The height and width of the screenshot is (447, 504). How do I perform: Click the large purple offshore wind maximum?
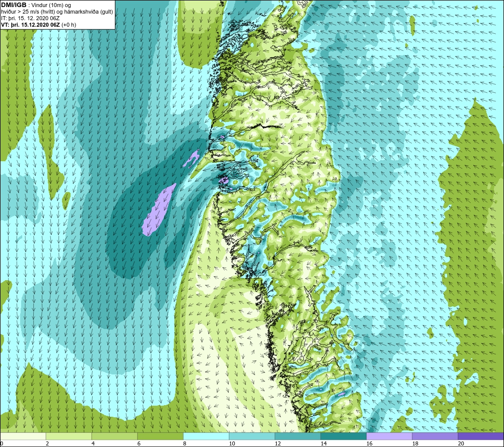pos(159,210)
